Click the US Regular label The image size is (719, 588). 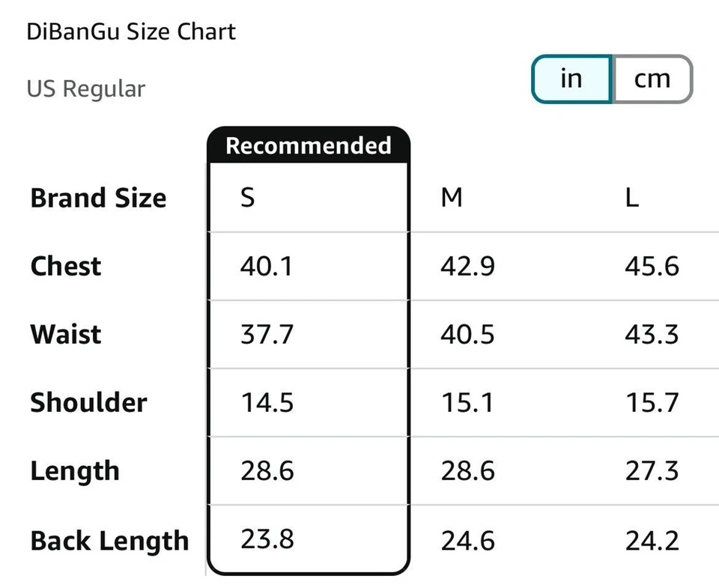[86, 88]
